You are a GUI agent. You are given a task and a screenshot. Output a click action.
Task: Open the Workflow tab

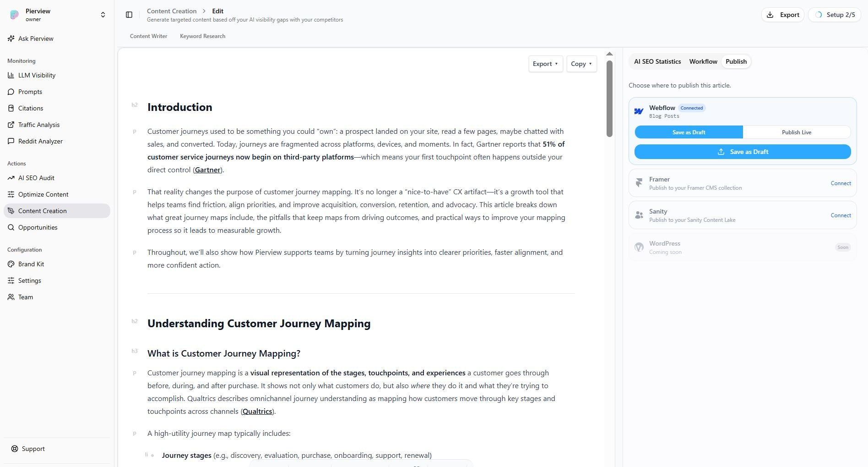pyautogui.click(x=703, y=61)
